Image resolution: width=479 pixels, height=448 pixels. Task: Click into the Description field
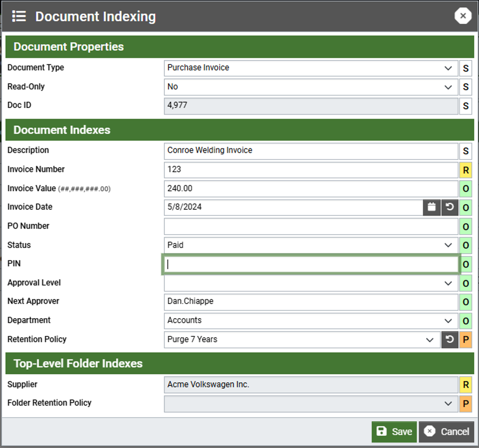pos(311,151)
